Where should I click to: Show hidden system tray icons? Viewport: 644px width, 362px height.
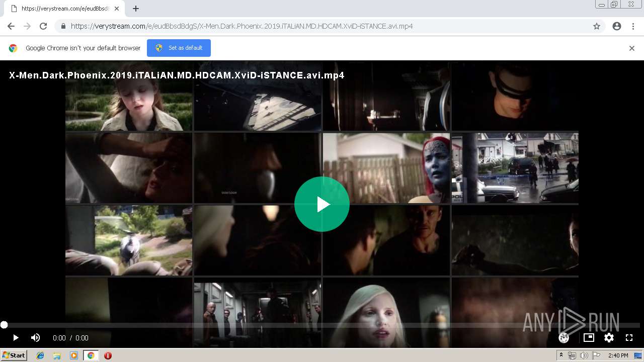(561, 355)
